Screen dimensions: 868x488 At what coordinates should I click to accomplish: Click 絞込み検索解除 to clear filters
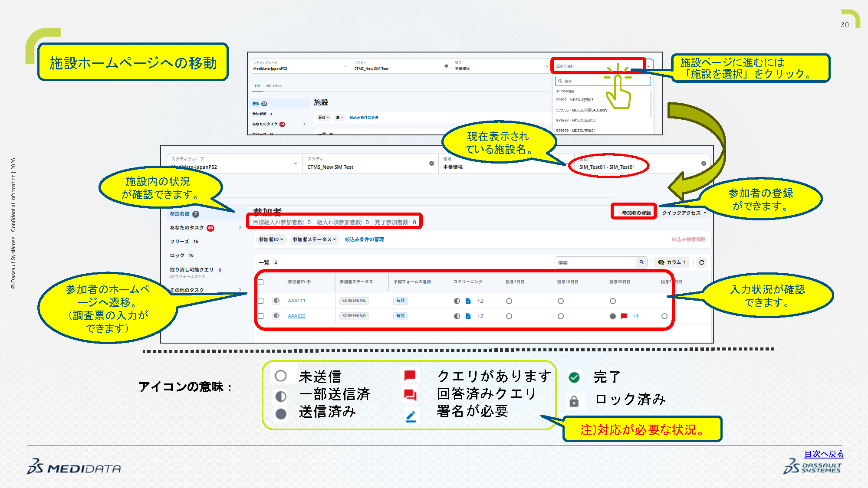[688, 239]
